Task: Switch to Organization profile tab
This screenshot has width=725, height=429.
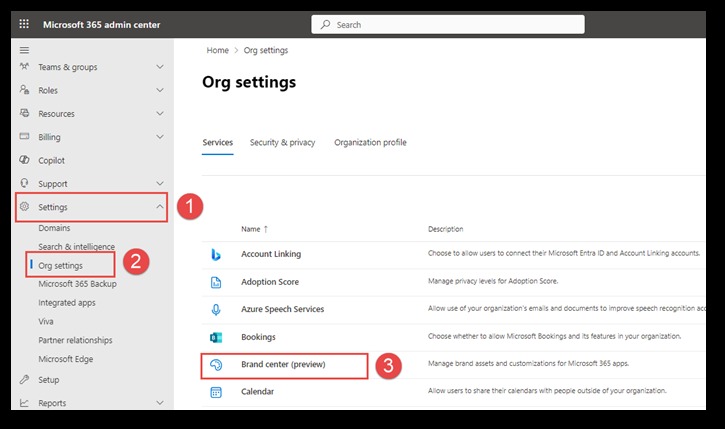Action: [x=370, y=142]
